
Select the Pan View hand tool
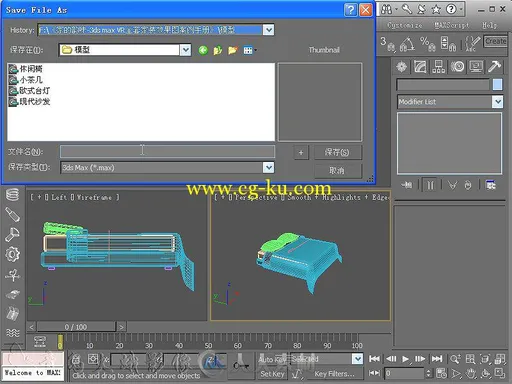(470, 373)
